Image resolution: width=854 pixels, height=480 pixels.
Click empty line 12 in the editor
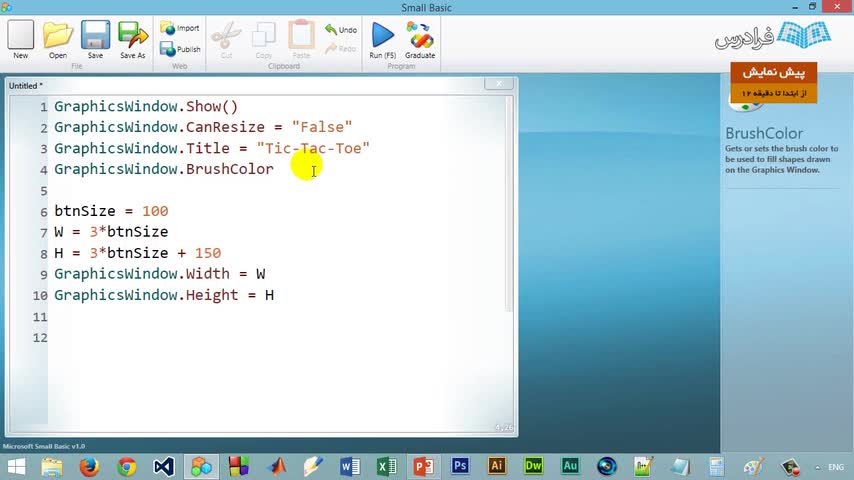278,338
